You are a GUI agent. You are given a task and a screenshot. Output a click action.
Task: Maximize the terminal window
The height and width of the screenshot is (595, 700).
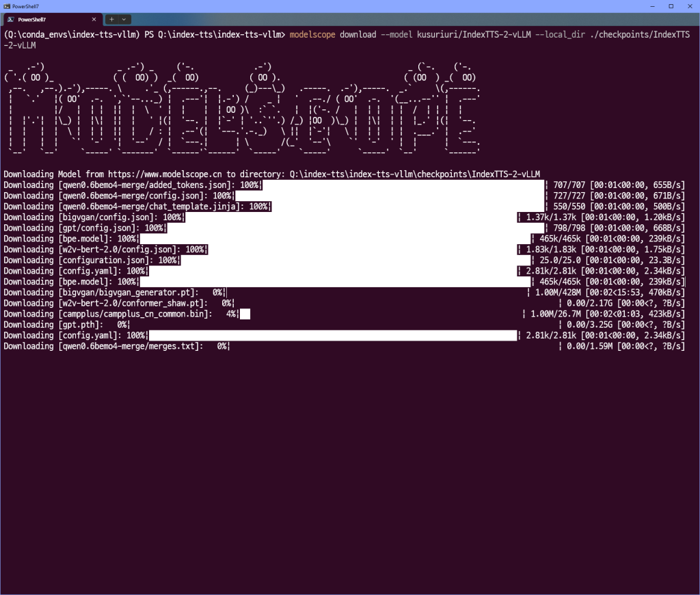coord(671,6)
